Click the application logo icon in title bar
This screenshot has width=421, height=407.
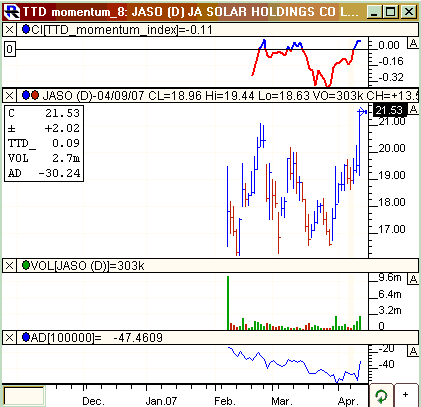click(x=11, y=12)
